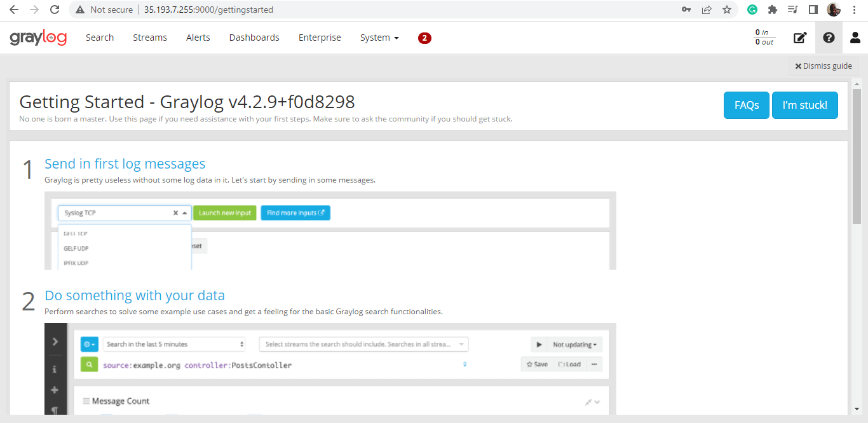The image size is (868, 423).
Task: Open the Chrome profile avatar
Action: [834, 10]
